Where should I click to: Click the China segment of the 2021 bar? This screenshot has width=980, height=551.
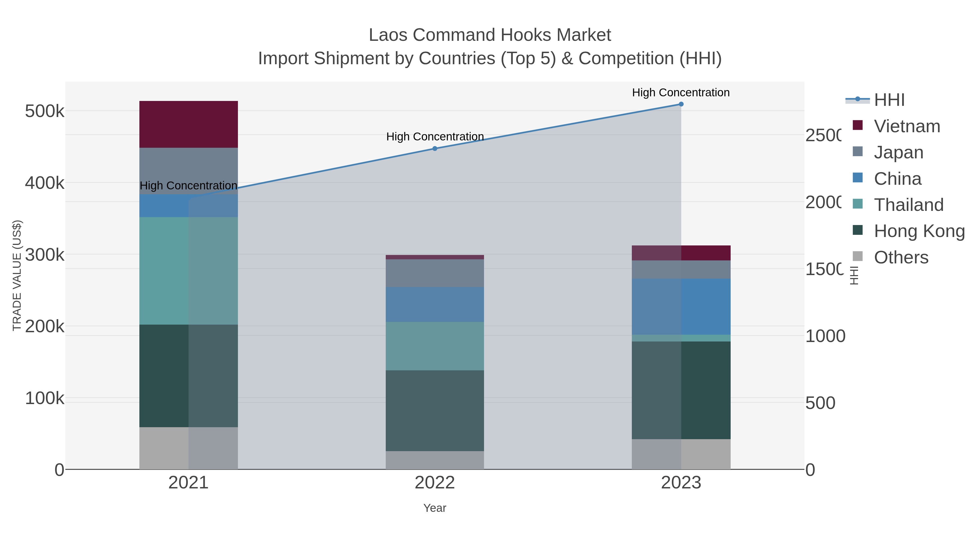pyautogui.click(x=189, y=206)
